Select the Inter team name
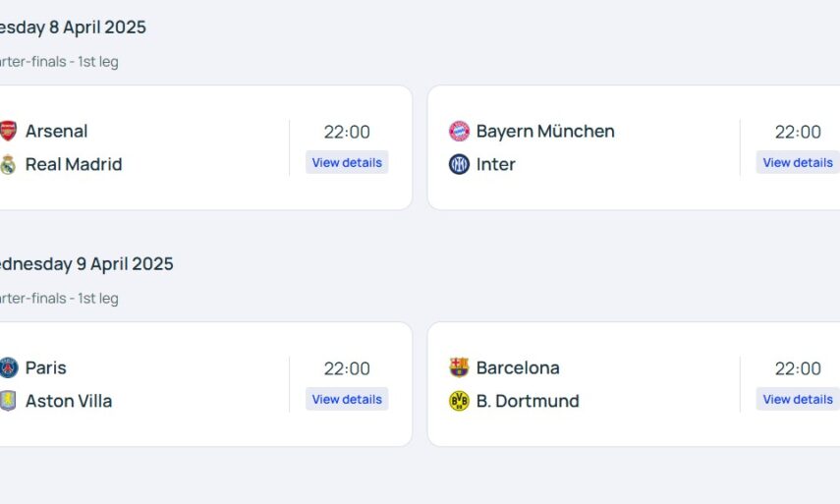This screenshot has width=840, height=504. [x=495, y=164]
